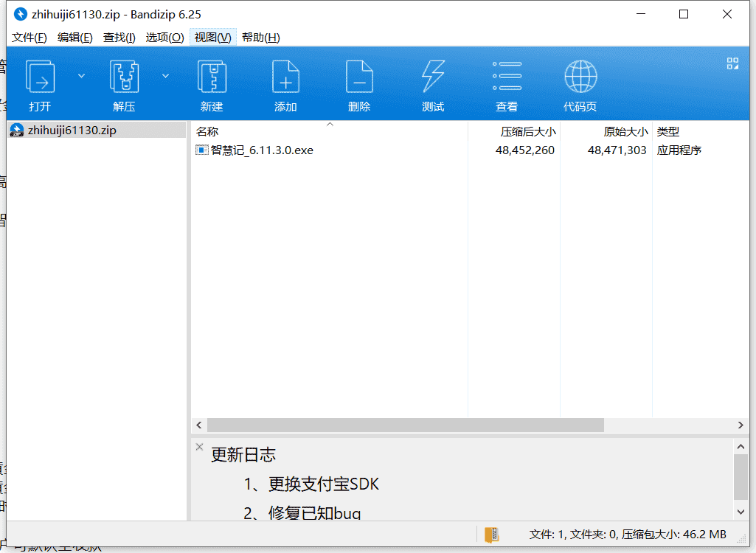This screenshot has height=553, width=756.
Task: Sort by 原始大小 column header
Action: 625,132
